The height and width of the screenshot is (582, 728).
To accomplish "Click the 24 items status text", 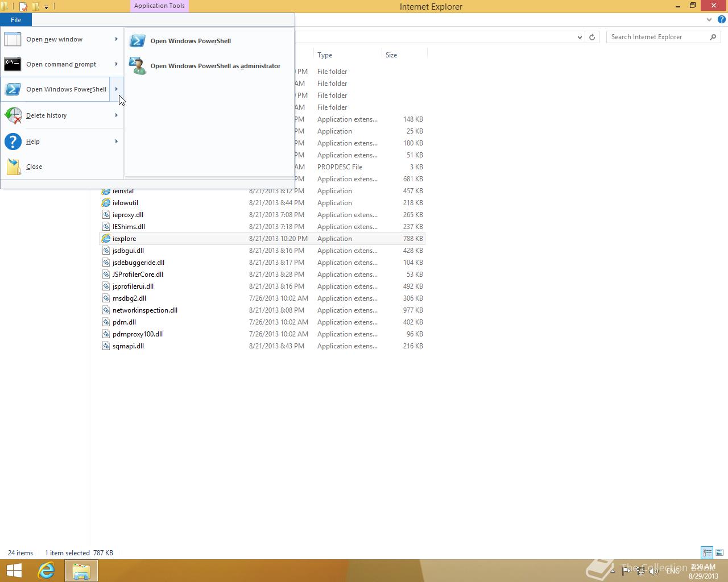I will (20, 553).
